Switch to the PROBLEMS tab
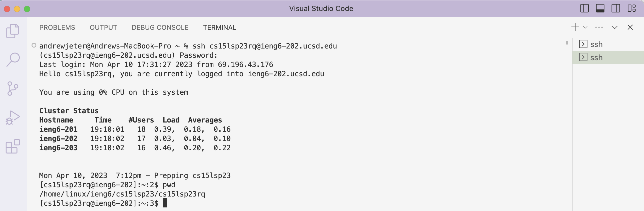The height and width of the screenshot is (211, 644). (57, 27)
